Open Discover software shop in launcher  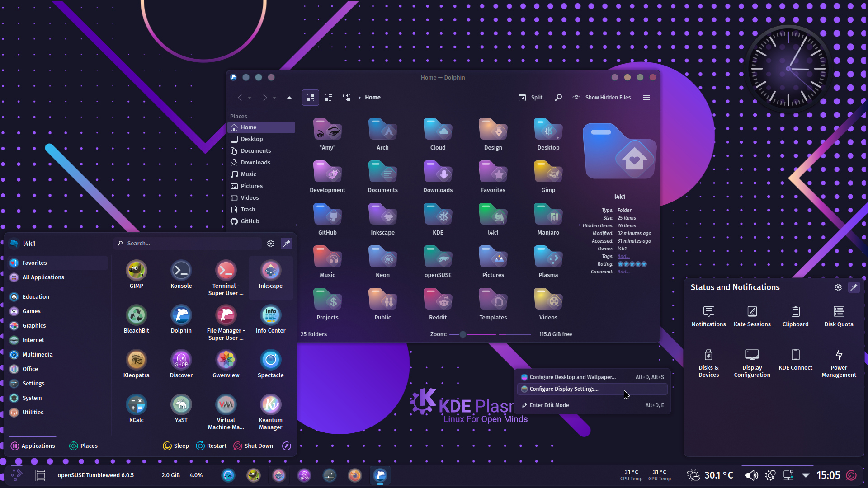tap(181, 364)
